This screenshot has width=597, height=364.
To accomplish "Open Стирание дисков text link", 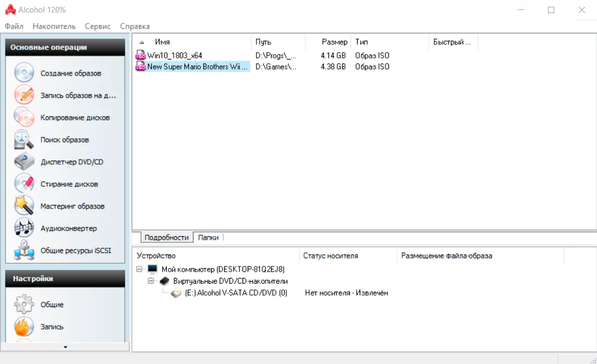I will pyautogui.click(x=69, y=184).
